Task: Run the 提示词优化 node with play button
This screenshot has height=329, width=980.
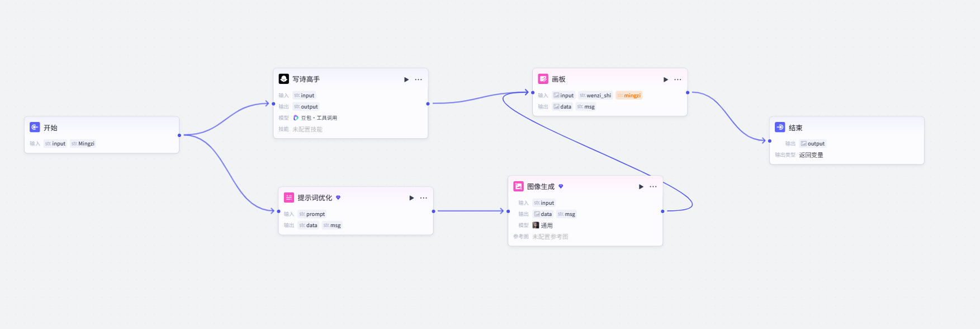Action: (411, 198)
